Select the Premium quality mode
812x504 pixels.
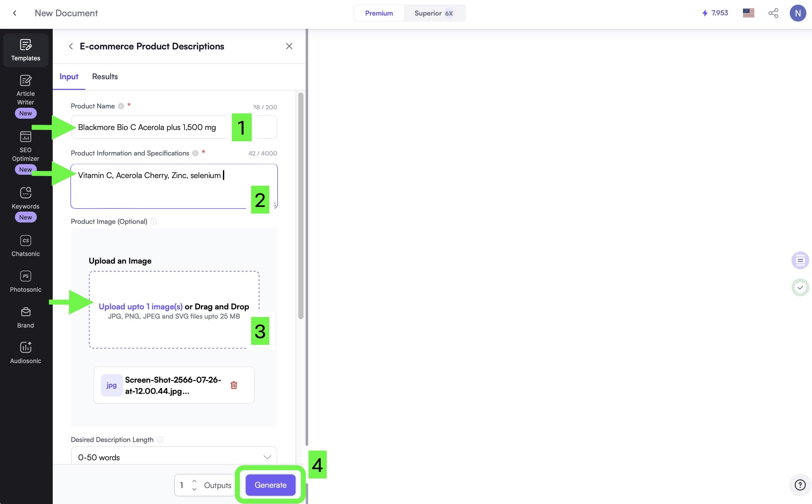tap(379, 13)
